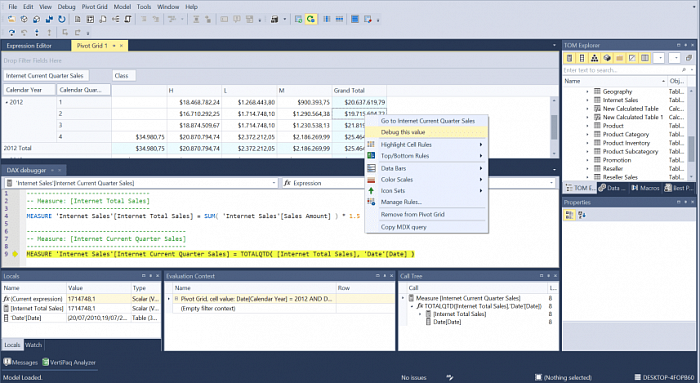Click the yellow breakpoint marker on line 9
This screenshot has height=383, width=700.
point(15,254)
